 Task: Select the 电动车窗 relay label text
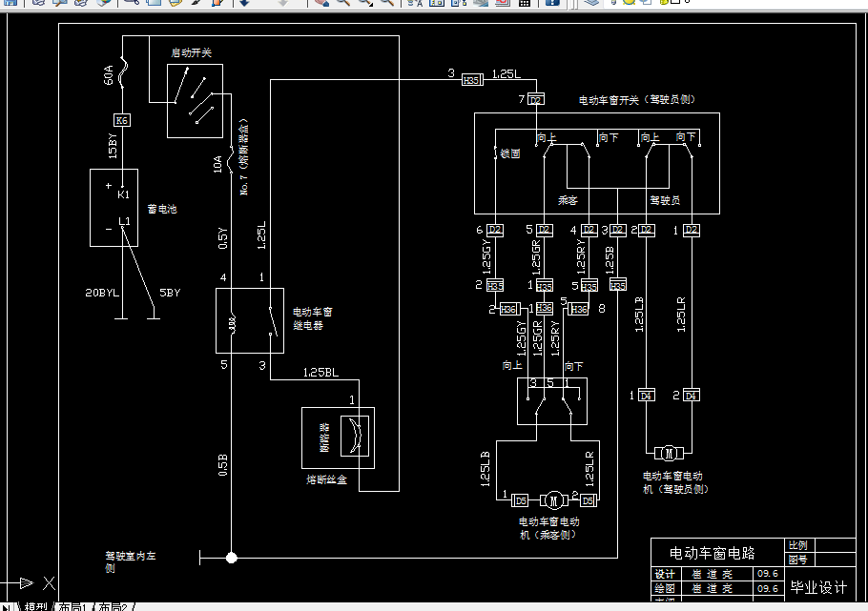(312, 312)
